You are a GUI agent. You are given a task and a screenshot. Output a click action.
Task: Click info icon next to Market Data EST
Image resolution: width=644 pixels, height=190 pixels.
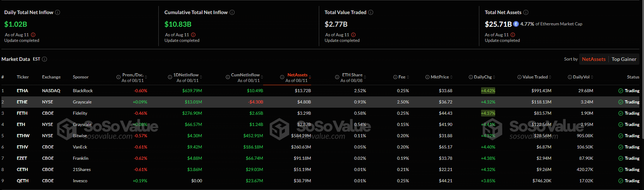[x=44, y=59]
